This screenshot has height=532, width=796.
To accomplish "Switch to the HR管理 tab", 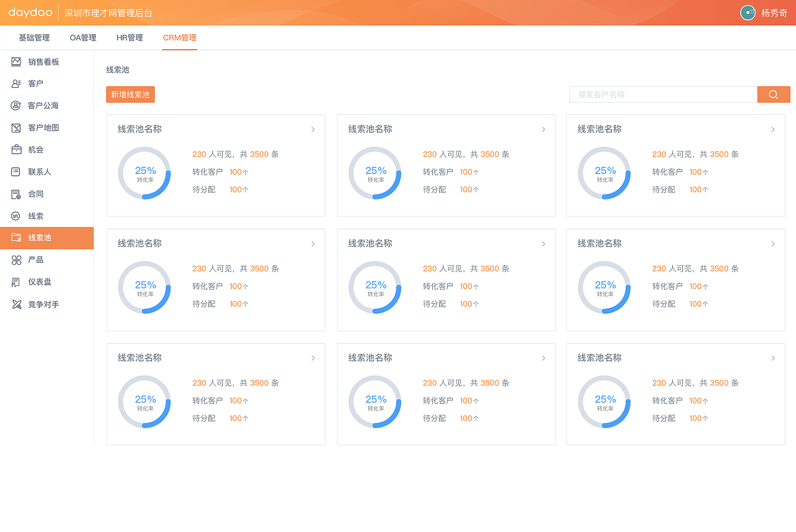I will pos(129,37).
